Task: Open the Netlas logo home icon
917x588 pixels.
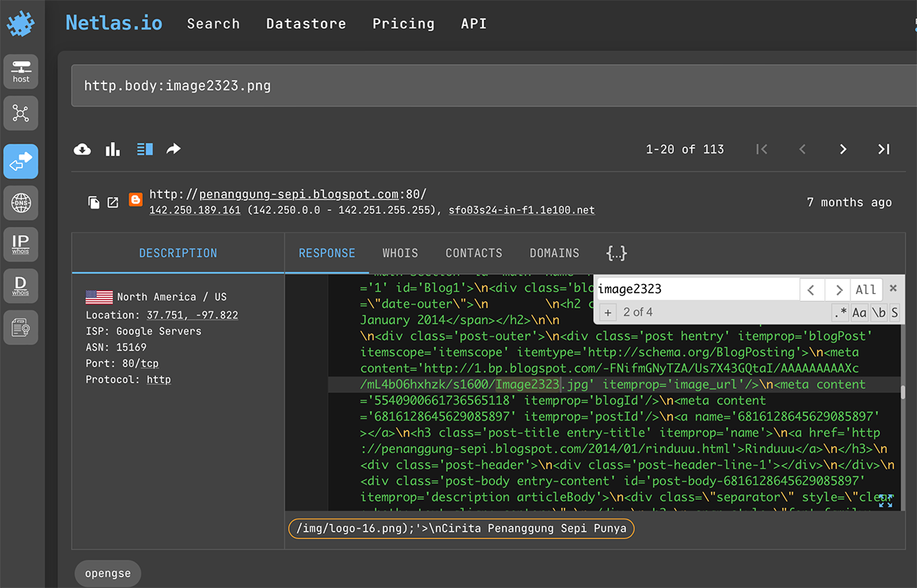Action: pyautogui.click(x=21, y=24)
